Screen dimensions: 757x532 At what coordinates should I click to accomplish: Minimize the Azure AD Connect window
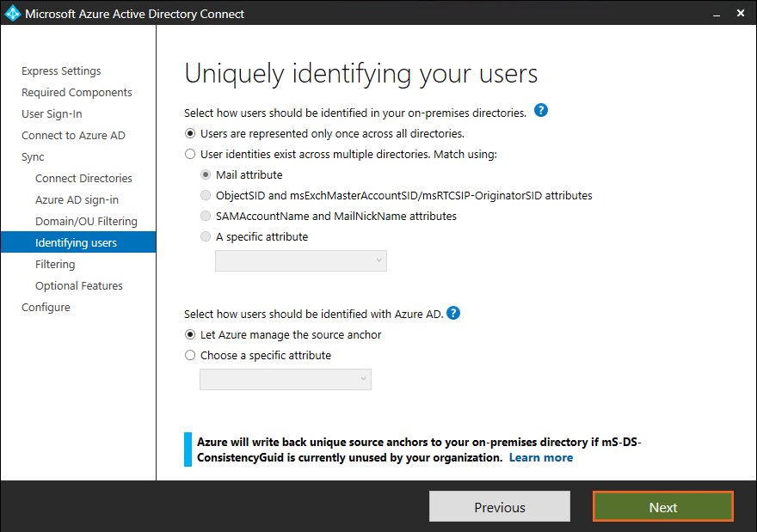pyautogui.click(x=714, y=13)
